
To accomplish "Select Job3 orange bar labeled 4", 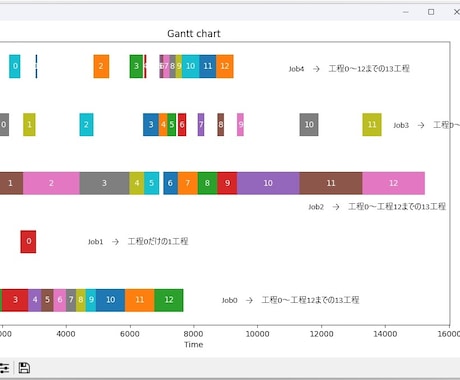I will [x=163, y=125].
